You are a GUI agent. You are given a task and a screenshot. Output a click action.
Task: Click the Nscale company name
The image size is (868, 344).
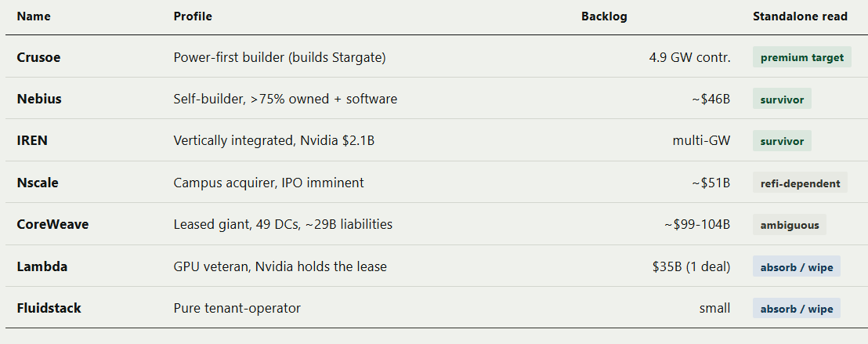(38, 183)
